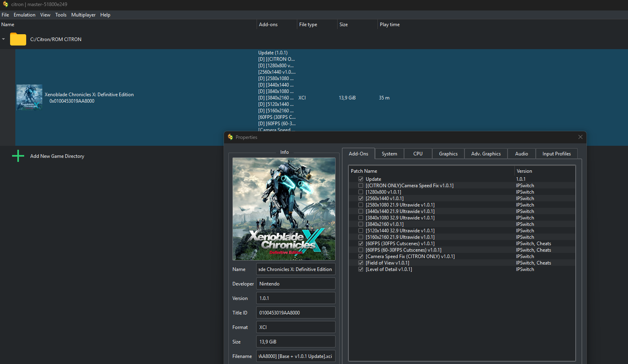Disable [Camera Speed Fix (CITRON ONLY) v1.0.1] checkbox
The width and height of the screenshot is (628, 364).
coord(361,256)
